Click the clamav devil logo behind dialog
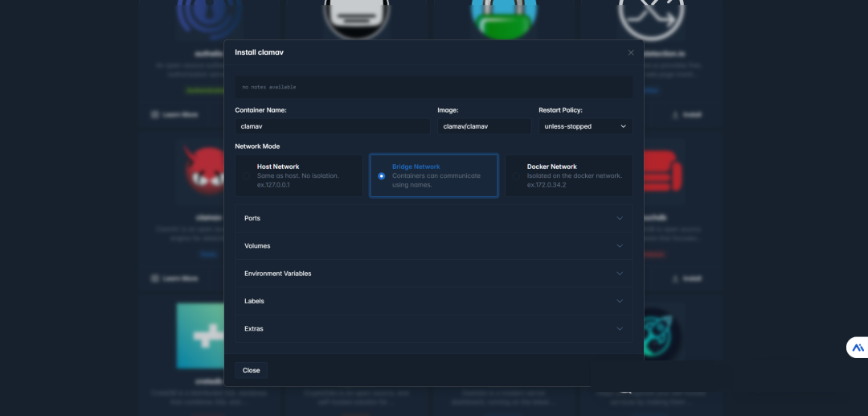The width and height of the screenshot is (868, 416). (202, 171)
